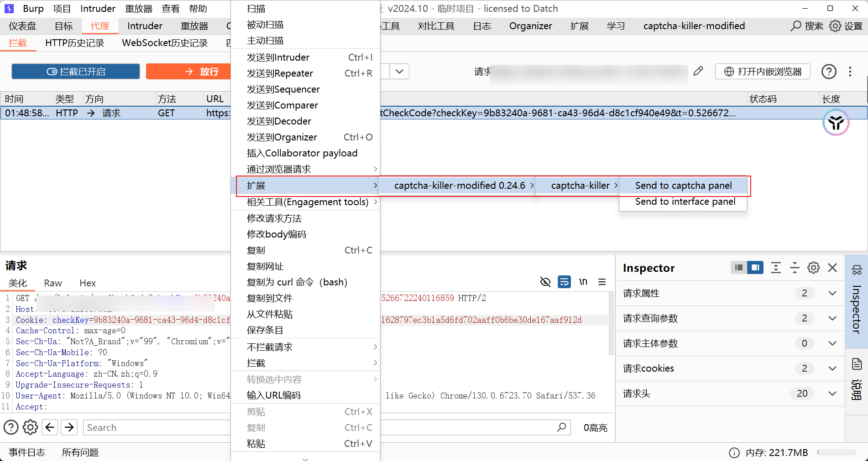Click the Search input field at the bottom
The height and width of the screenshot is (461, 868).
(155, 427)
